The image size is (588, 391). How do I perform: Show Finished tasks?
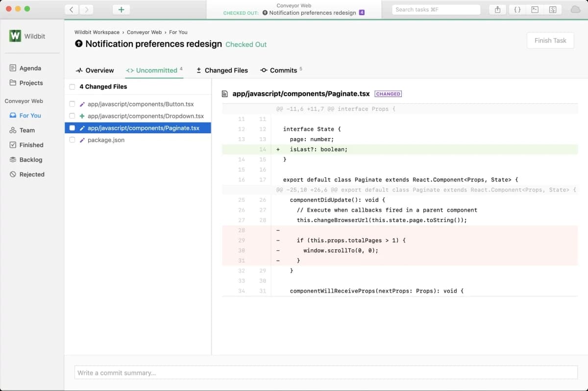coord(26,145)
